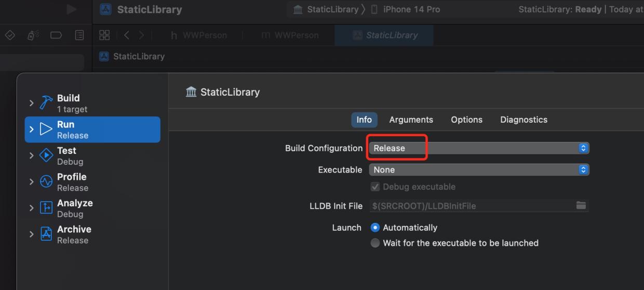This screenshot has width=644, height=290.
Task: Switch to the Arguments tab
Action: [x=411, y=120]
